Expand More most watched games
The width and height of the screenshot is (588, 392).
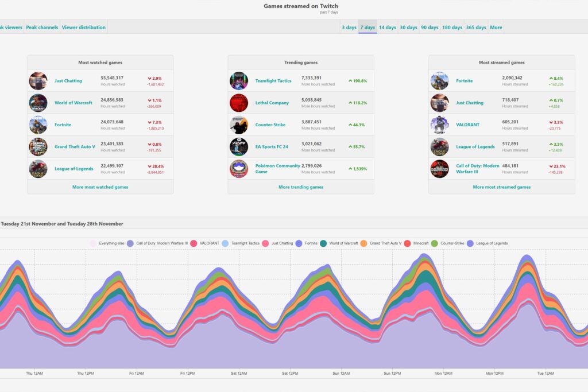pos(100,187)
